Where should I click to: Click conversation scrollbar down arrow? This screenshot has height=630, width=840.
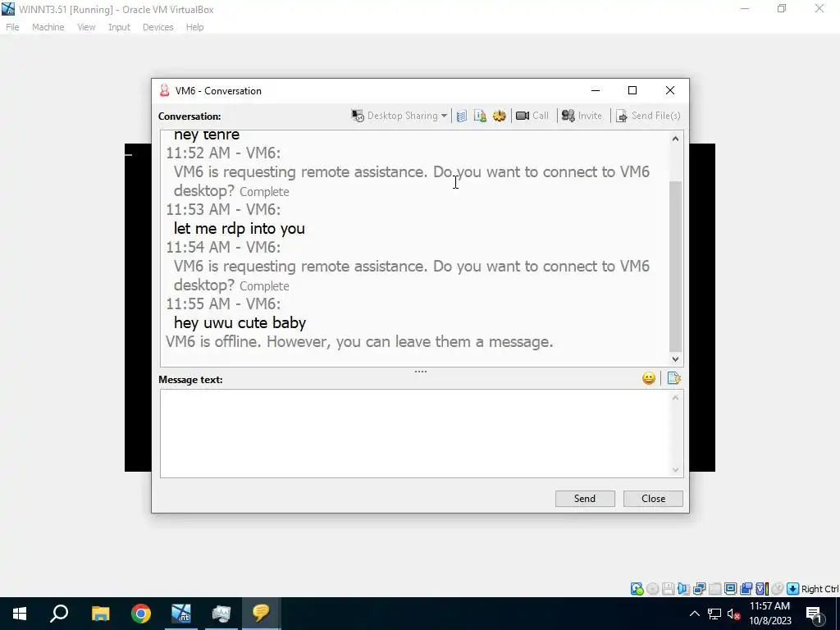(676, 359)
